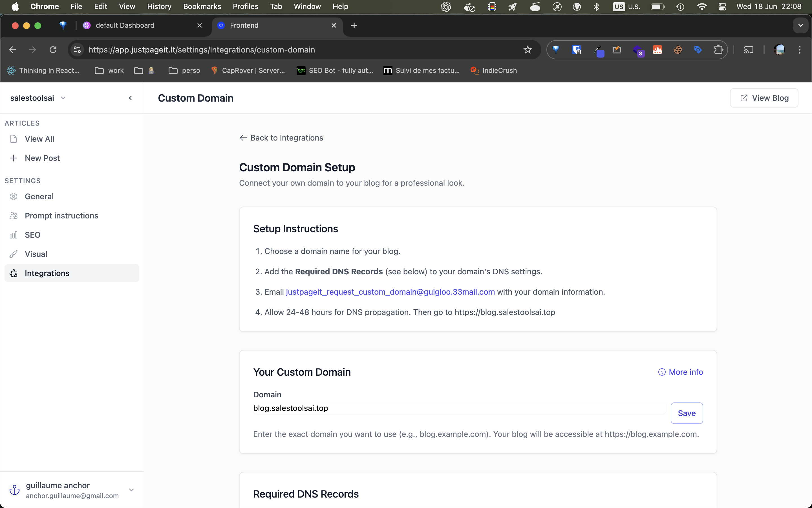Click the fire extension icon in toolbar
This screenshot has height=508, width=812.
coord(657,50)
